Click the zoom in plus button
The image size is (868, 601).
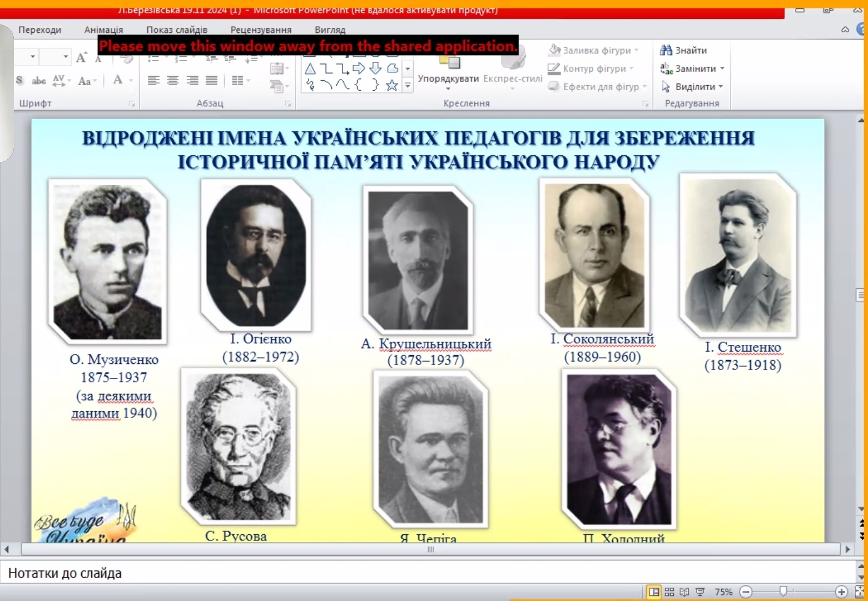coord(841,592)
